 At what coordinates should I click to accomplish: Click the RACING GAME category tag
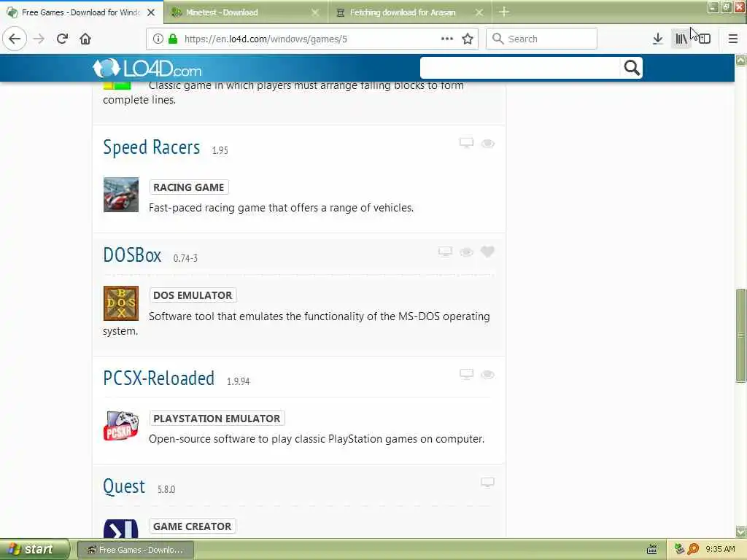click(189, 187)
